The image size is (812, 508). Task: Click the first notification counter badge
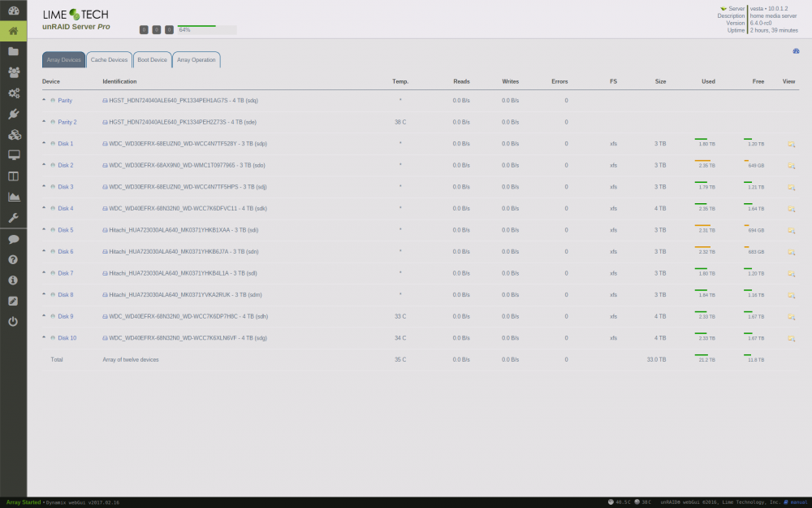tap(144, 30)
